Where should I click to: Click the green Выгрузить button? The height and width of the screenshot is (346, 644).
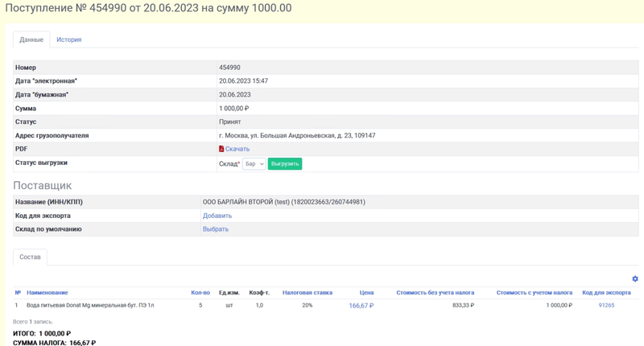285,164
